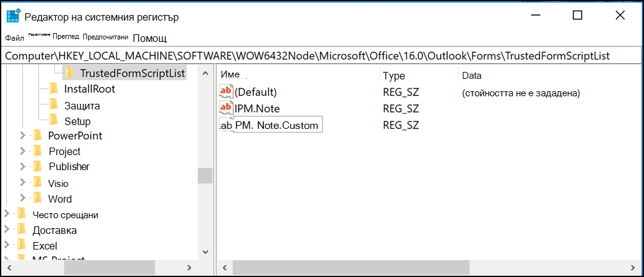644x277 pixels.
Task: Click values pane horizontal scrollbar thumb
Action: tap(351, 268)
